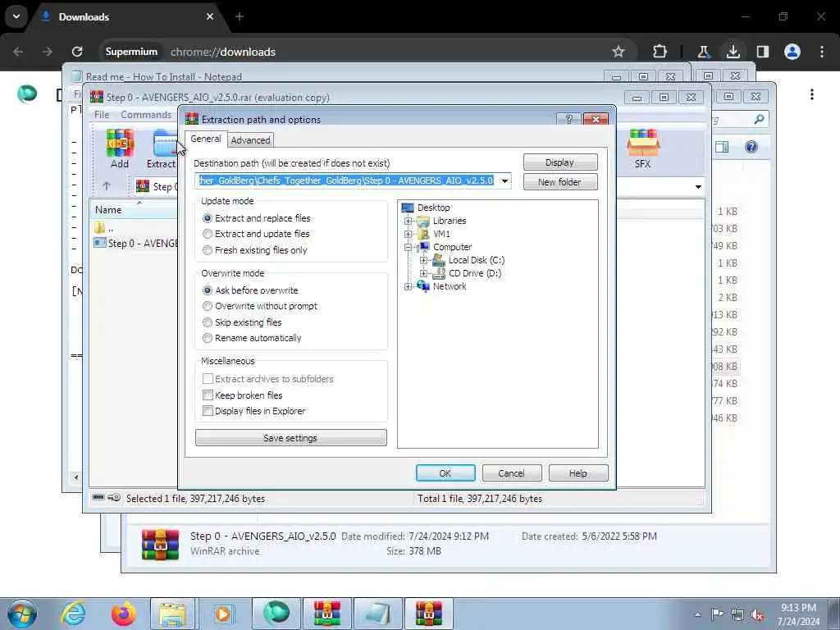Open the browser profile avatar
840x630 pixels.
[792, 52]
